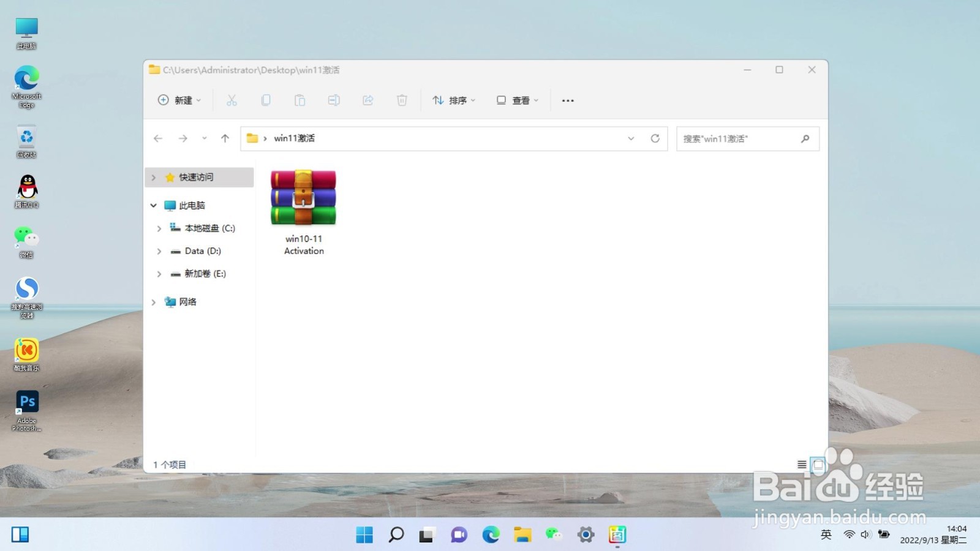Refresh the folder view
The width and height of the screenshot is (980, 551).
[x=655, y=138]
